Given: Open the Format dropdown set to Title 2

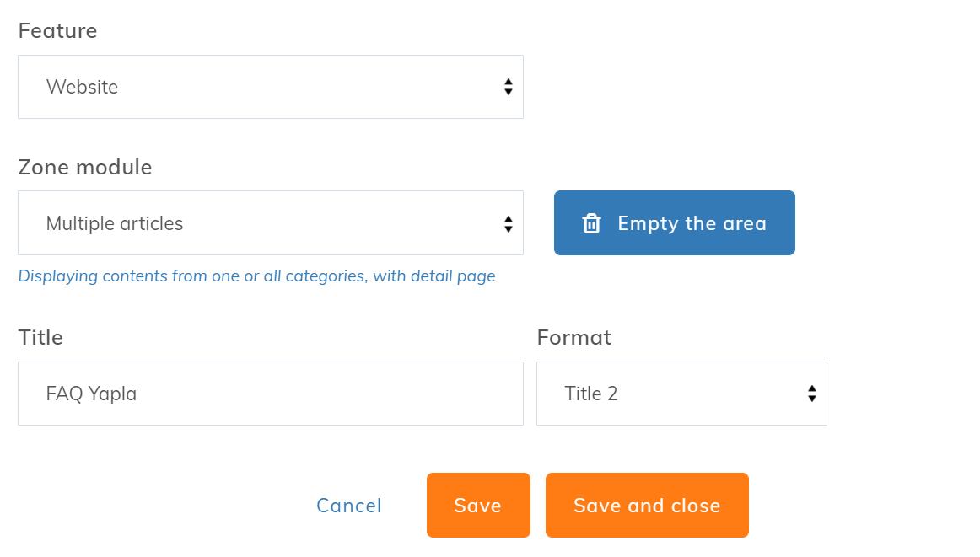Looking at the screenshot, I should [681, 394].
